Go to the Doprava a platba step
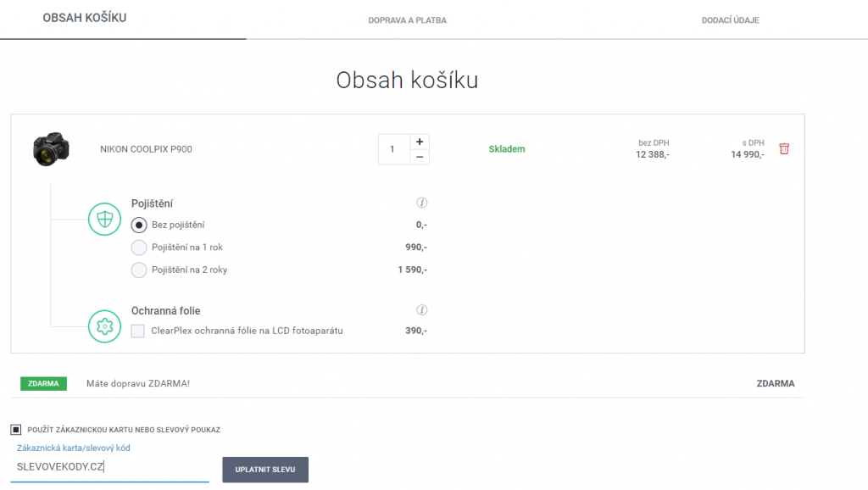The height and width of the screenshot is (490, 868). point(408,20)
